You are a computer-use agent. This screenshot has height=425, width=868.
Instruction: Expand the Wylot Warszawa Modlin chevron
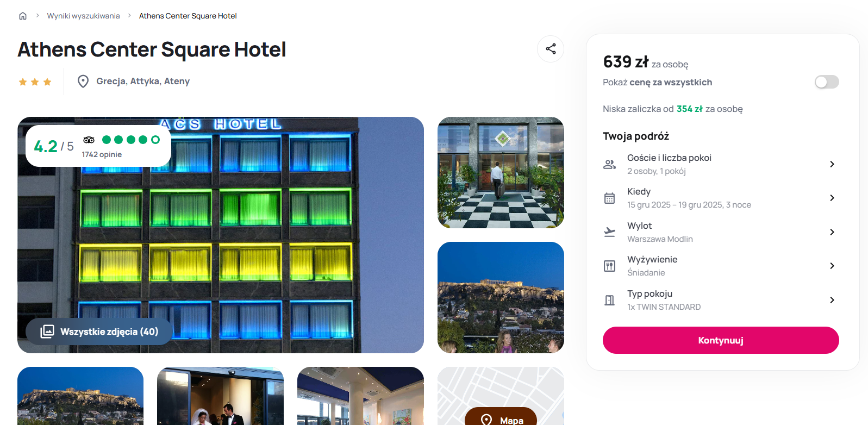(x=832, y=232)
